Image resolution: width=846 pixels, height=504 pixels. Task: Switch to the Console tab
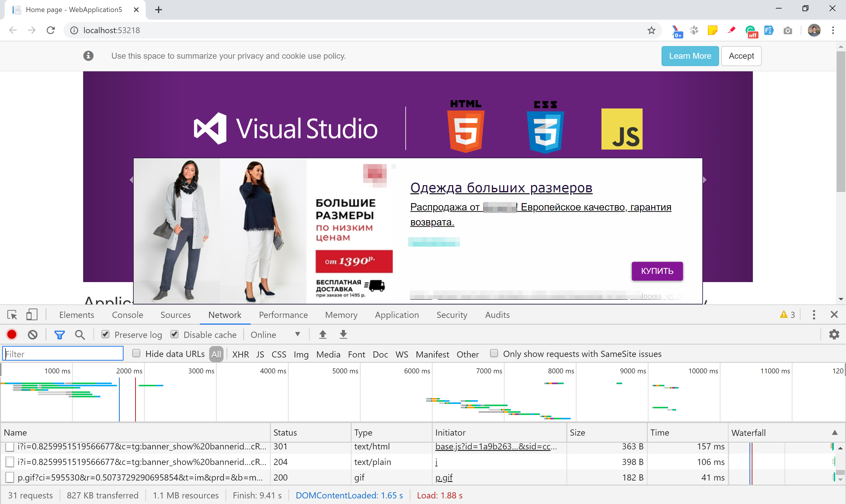tap(127, 315)
